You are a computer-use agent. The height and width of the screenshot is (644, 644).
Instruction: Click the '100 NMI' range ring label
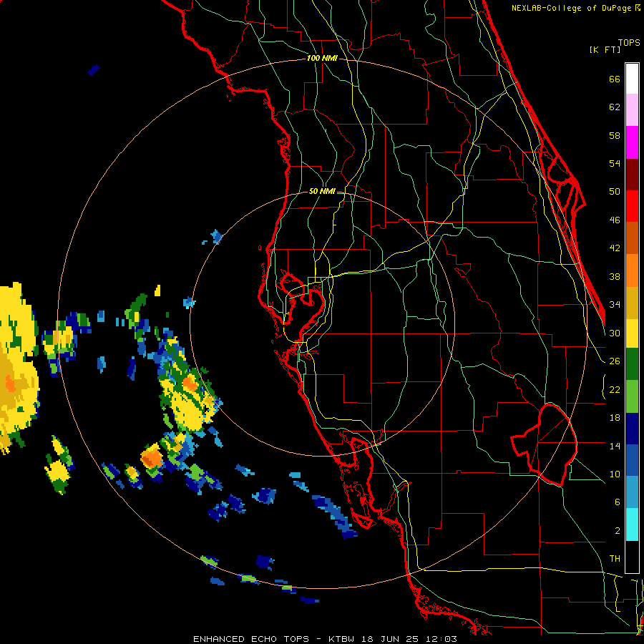click(322, 58)
